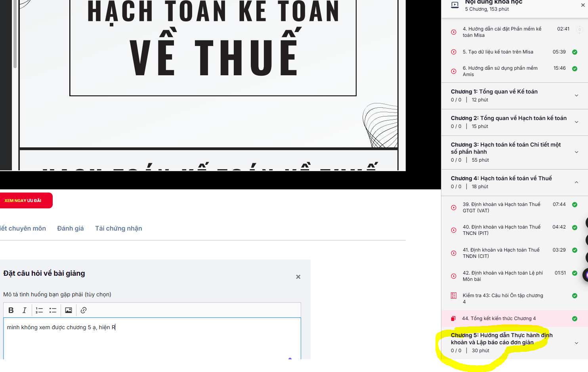Image resolution: width=588 pixels, height=372 pixels.
Task: Click inside the question description text field
Action: pos(152,339)
